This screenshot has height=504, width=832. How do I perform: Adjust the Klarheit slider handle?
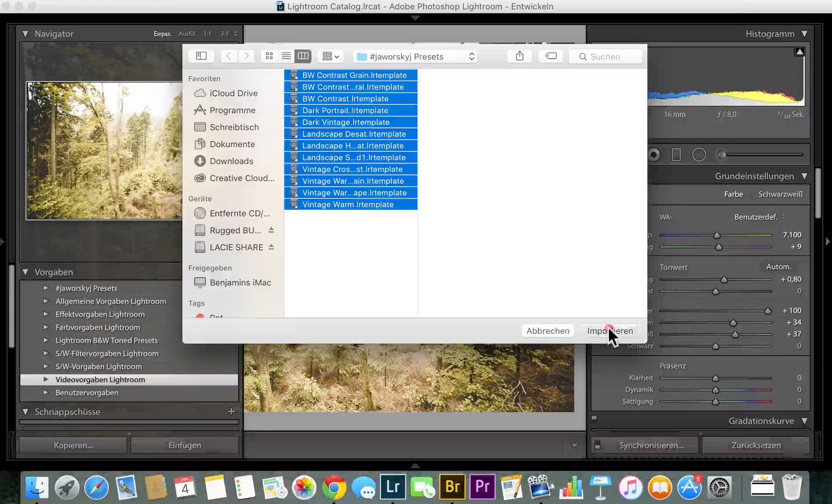[715, 378]
